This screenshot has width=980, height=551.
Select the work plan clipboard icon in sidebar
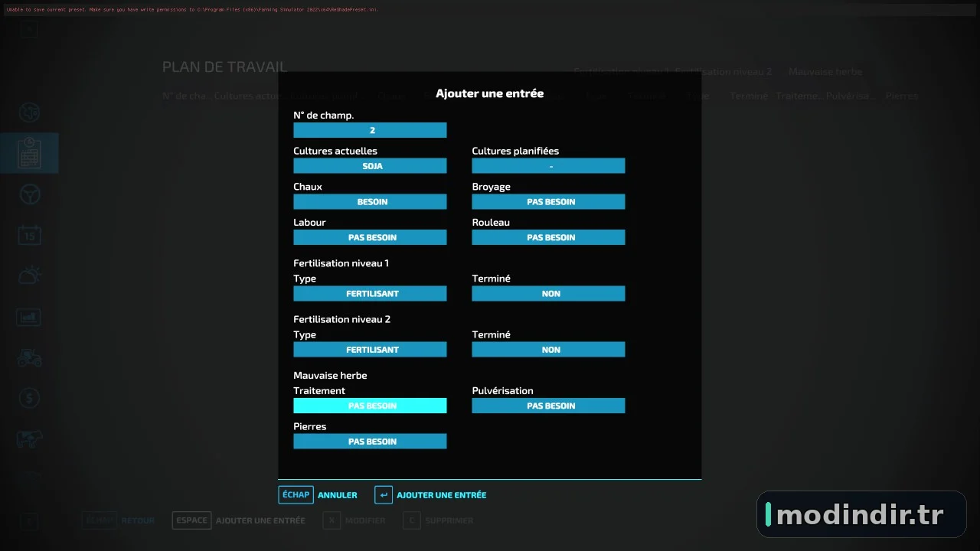point(29,153)
